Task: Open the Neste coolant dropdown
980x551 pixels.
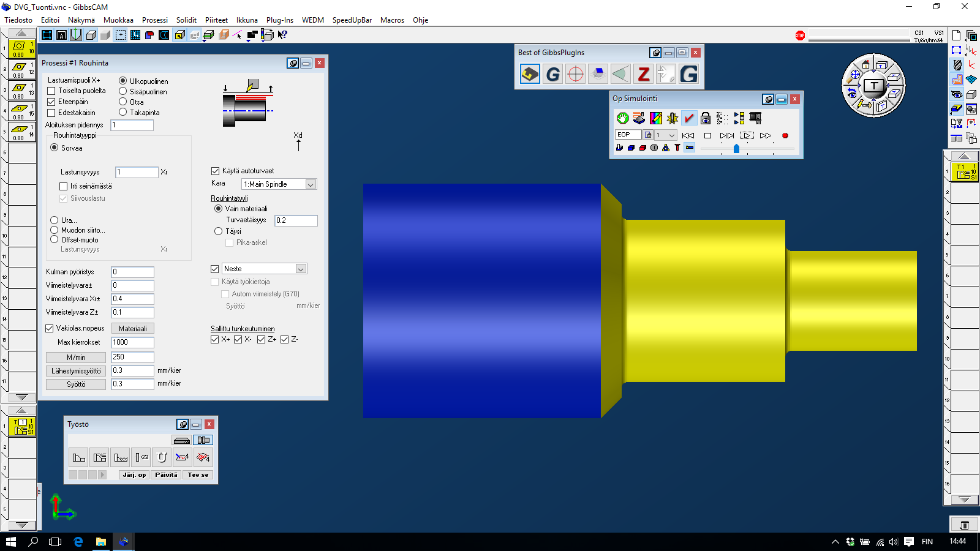Action: [301, 269]
